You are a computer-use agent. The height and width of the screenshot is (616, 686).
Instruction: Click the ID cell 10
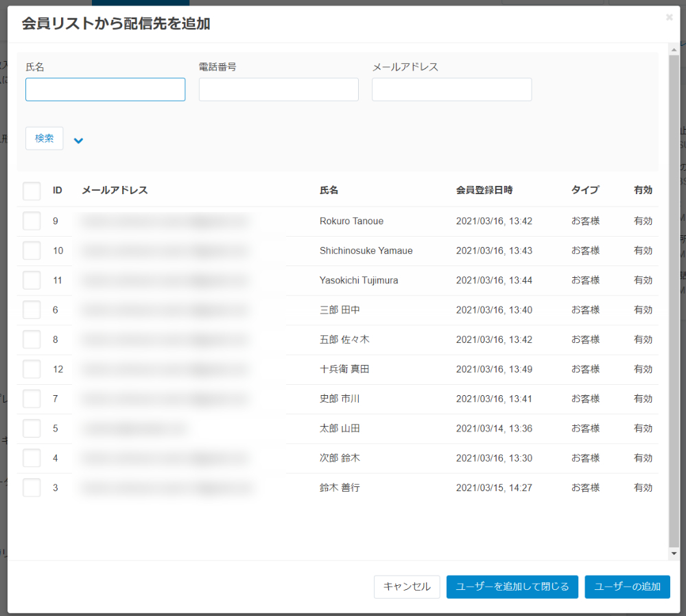tap(58, 250)
